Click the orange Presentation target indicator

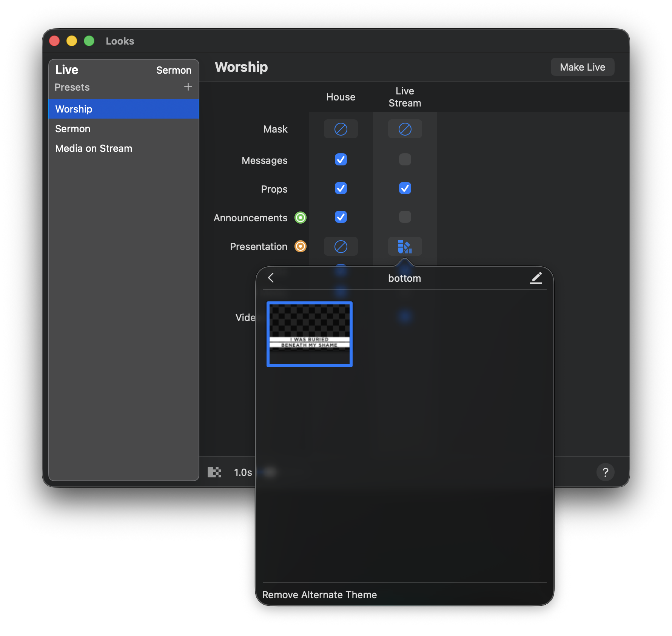(301, 246)
